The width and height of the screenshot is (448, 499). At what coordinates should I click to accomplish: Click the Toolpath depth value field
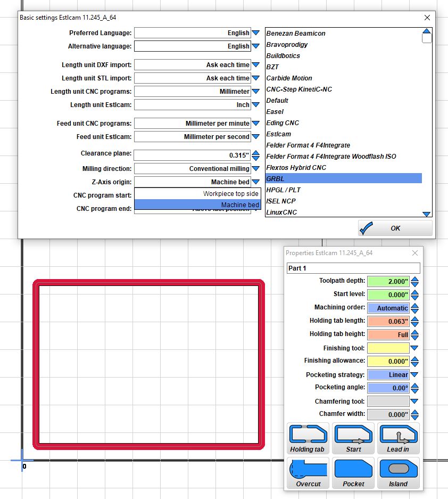[x=388, y=281]
